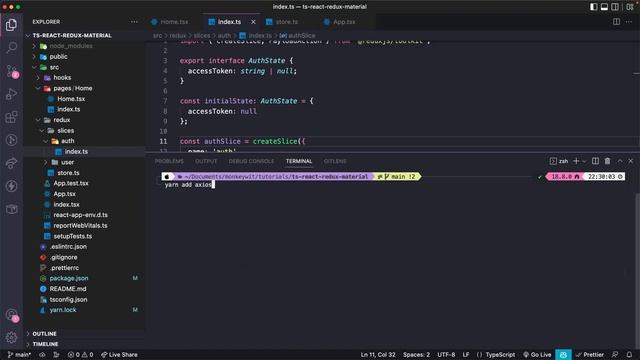The width and height of the screenshot is (640, 360).
Task: Toggle the bottom panel layout icon
Action: click(604, 7)
